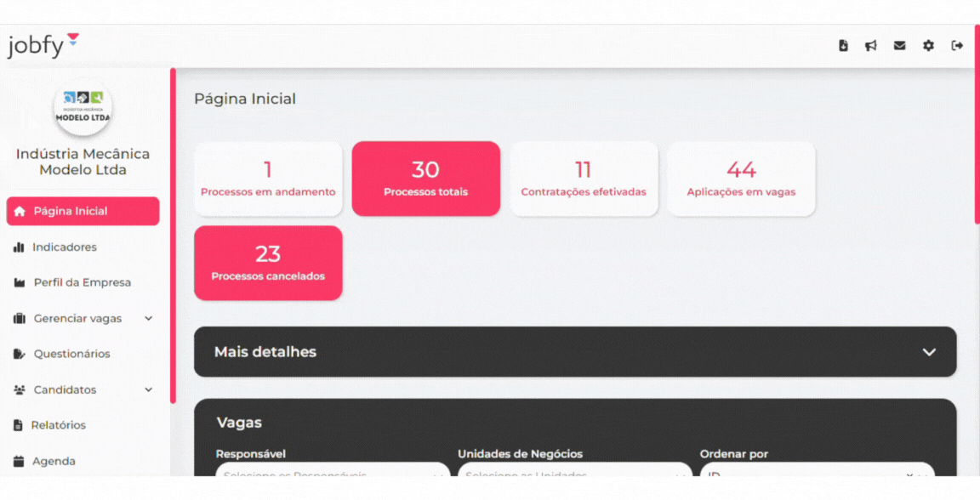Open announcements via the megaphone icon

coord(871,46)
